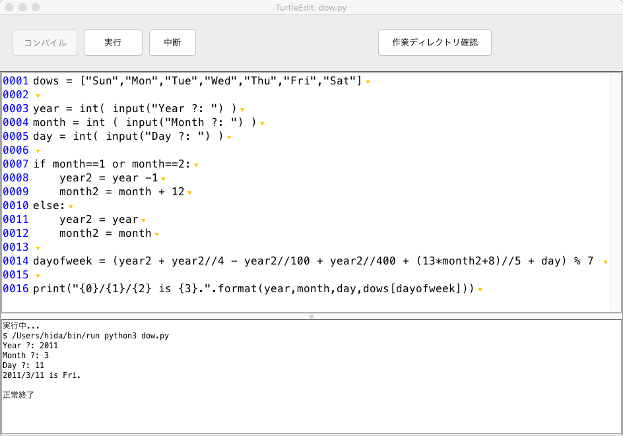623x436 pixels.
Task: Place cursor in the dayofweek formula line
Action: pos(300,261)
